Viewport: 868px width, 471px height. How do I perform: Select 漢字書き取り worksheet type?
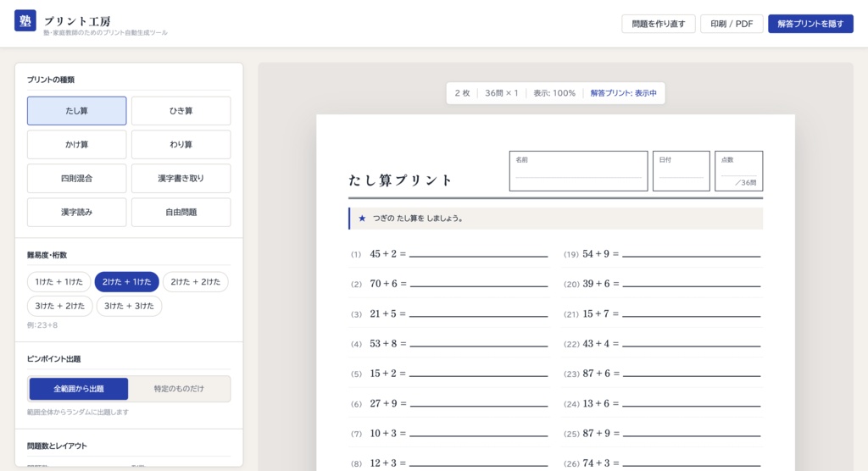(181, 178)
